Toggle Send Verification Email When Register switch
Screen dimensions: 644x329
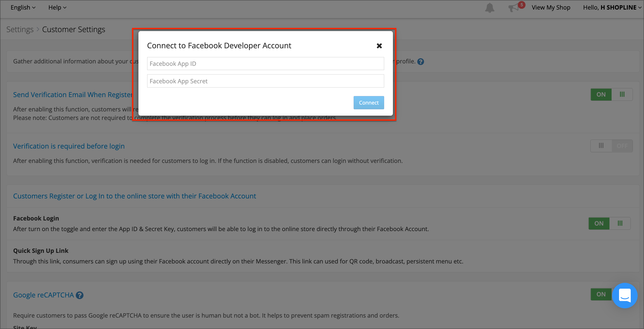pos(611,94)
